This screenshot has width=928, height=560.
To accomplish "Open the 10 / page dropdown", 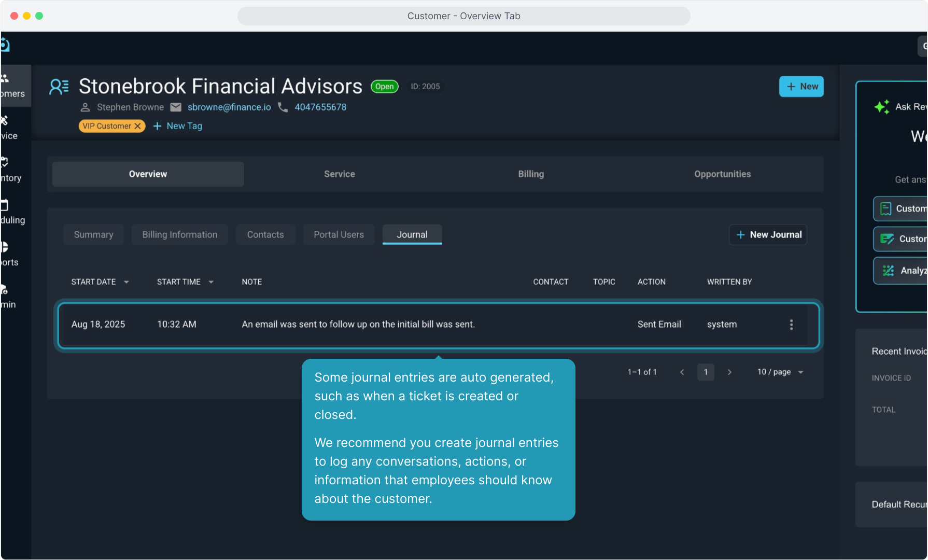I will click(780, 372).
